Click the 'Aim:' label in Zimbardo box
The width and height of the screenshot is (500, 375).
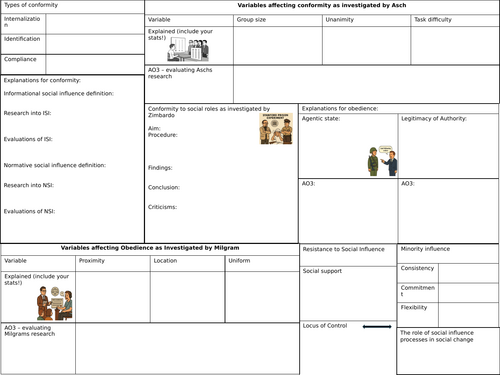point(154,128)
